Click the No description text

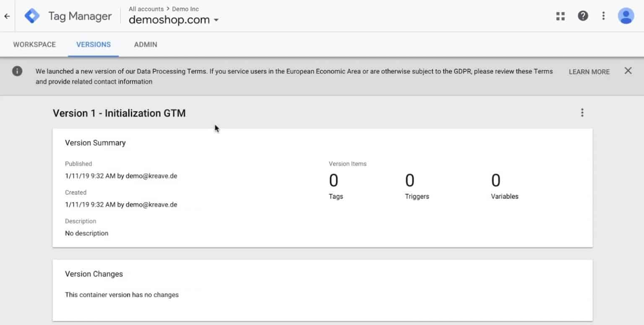(86, 233)
